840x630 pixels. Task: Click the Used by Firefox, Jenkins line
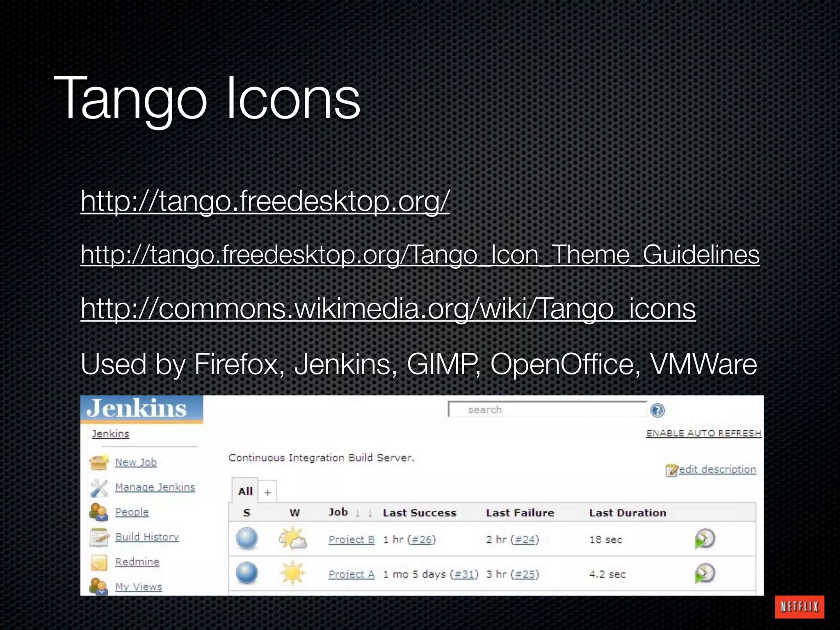click(419, 364)
